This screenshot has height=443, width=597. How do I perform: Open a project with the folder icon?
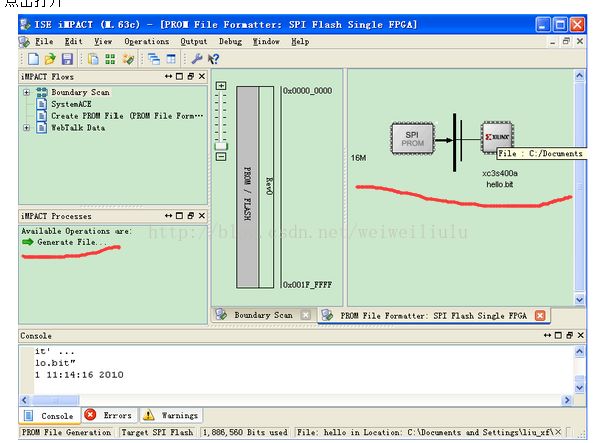[x=50, y=59]
